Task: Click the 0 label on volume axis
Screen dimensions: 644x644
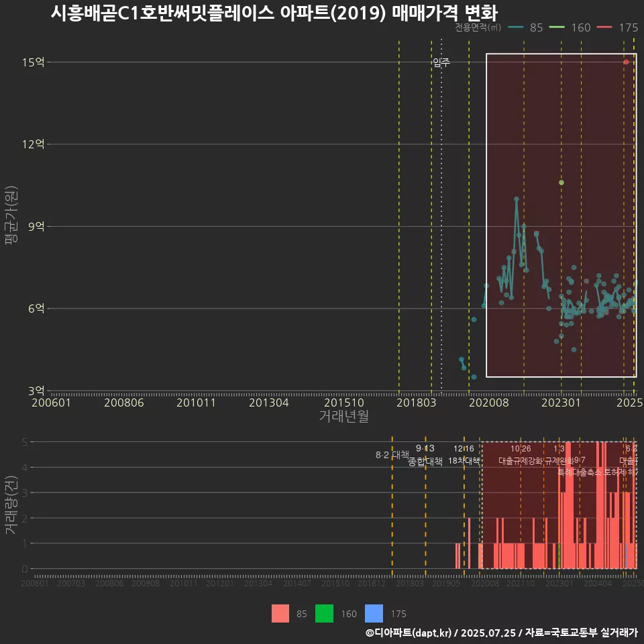Action: coord(25,569)
